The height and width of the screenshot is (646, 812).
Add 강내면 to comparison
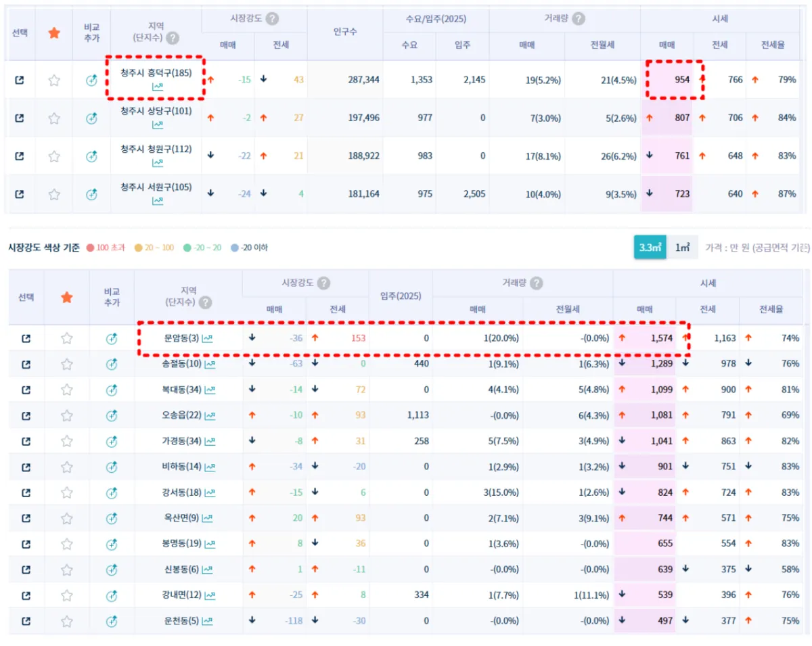[x=112, y=595]
